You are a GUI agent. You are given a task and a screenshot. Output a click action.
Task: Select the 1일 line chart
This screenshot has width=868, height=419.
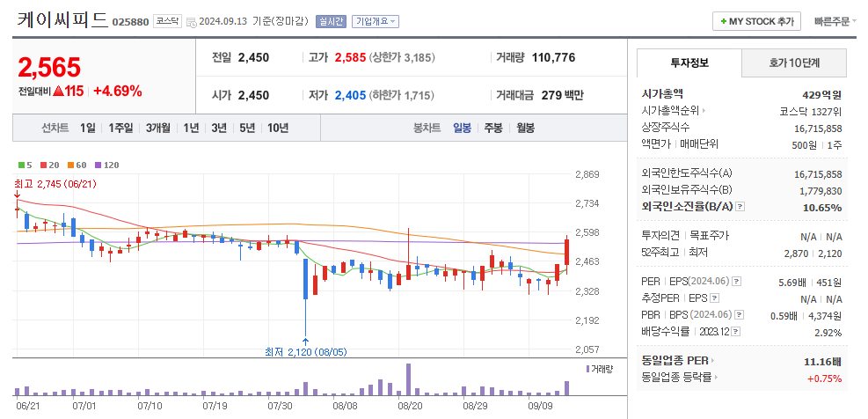[87, 128]
